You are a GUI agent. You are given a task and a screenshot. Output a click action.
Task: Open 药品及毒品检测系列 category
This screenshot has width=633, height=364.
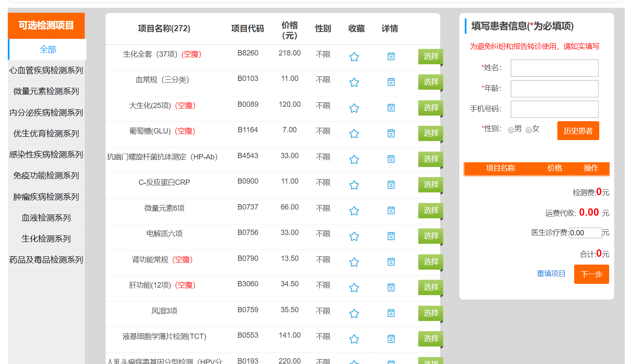coord(46,260)
